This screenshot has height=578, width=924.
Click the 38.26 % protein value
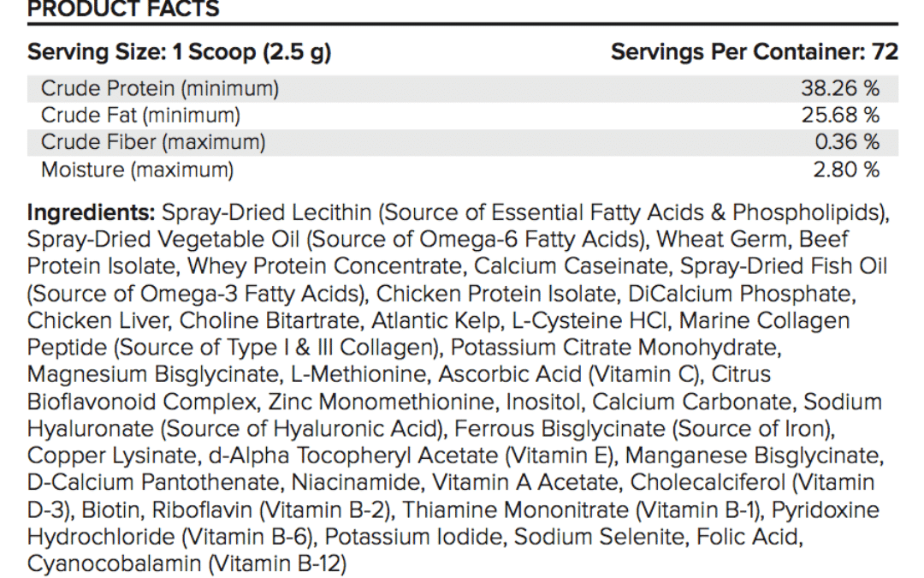pyautogui.click(x=840, y=88)
